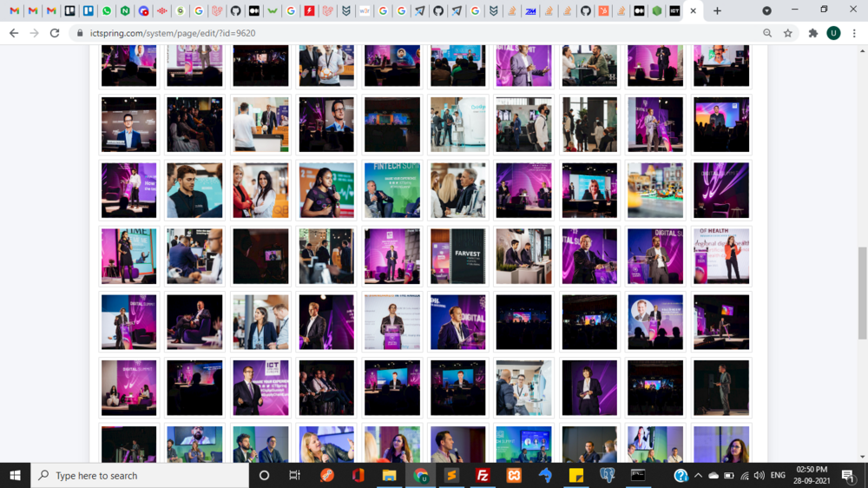Open the FINTECH SUMMIT photo
Image resolution: width=868 pixels, height=488 pixels.
coord(392,190)
